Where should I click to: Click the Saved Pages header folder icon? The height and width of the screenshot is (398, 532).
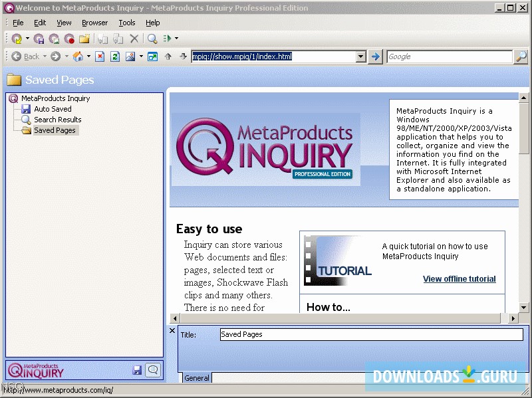pos(14,80)
